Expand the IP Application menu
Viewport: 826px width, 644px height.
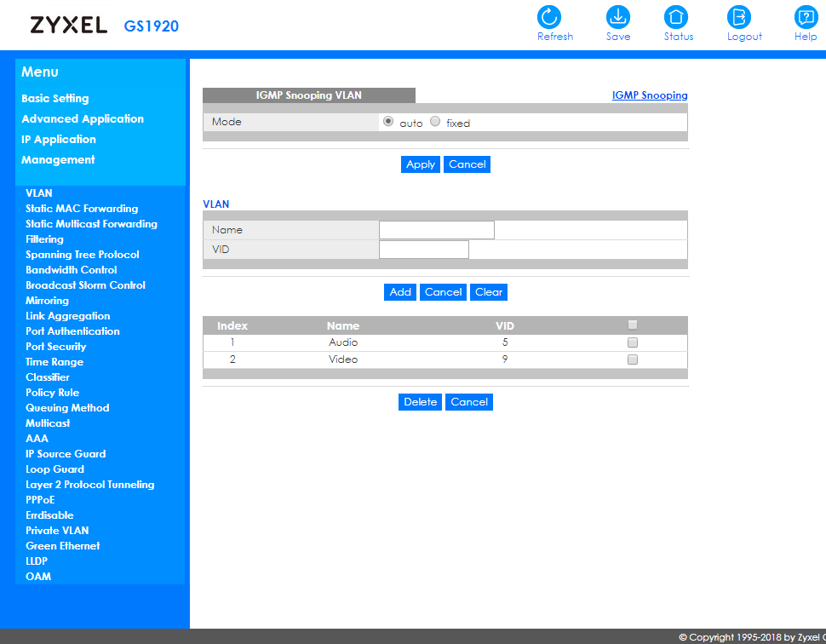(59, 140)
